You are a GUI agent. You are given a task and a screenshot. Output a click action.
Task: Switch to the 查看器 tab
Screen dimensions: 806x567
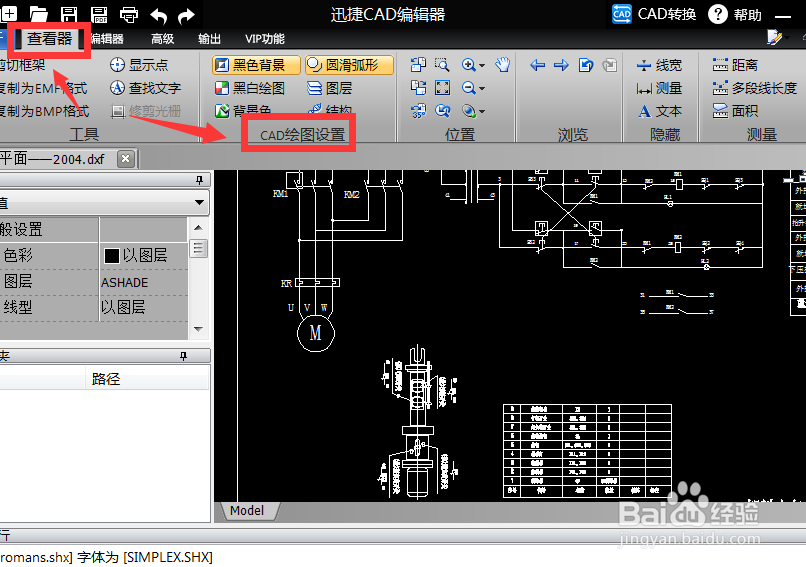click(49, 39)
